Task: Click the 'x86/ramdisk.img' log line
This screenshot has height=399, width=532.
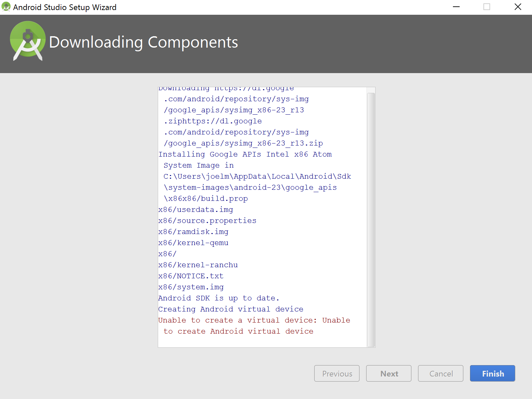Action: 193,232
